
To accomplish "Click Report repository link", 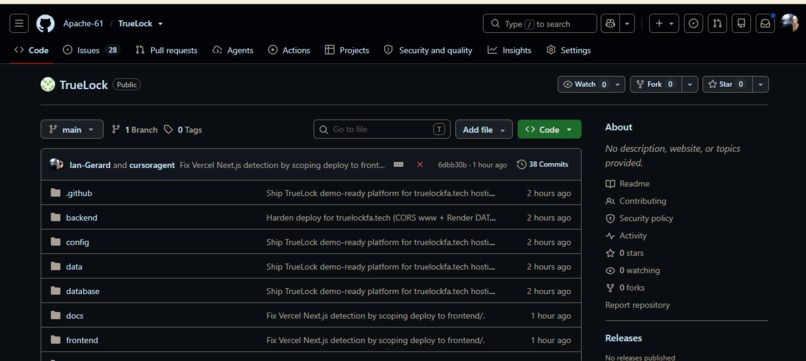I will pos(637,305).
